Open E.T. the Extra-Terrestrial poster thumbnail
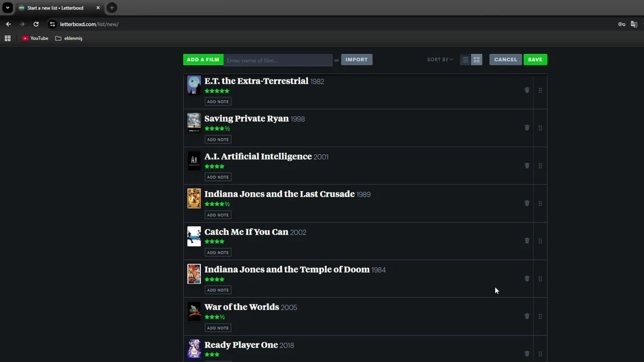 click(194, 85)
